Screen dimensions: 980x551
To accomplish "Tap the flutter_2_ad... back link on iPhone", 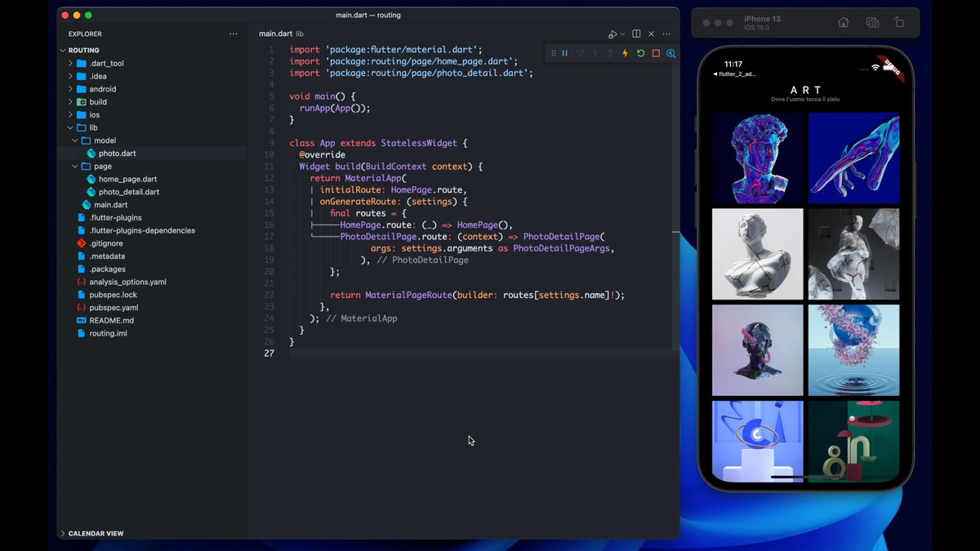I will point(735,74).
